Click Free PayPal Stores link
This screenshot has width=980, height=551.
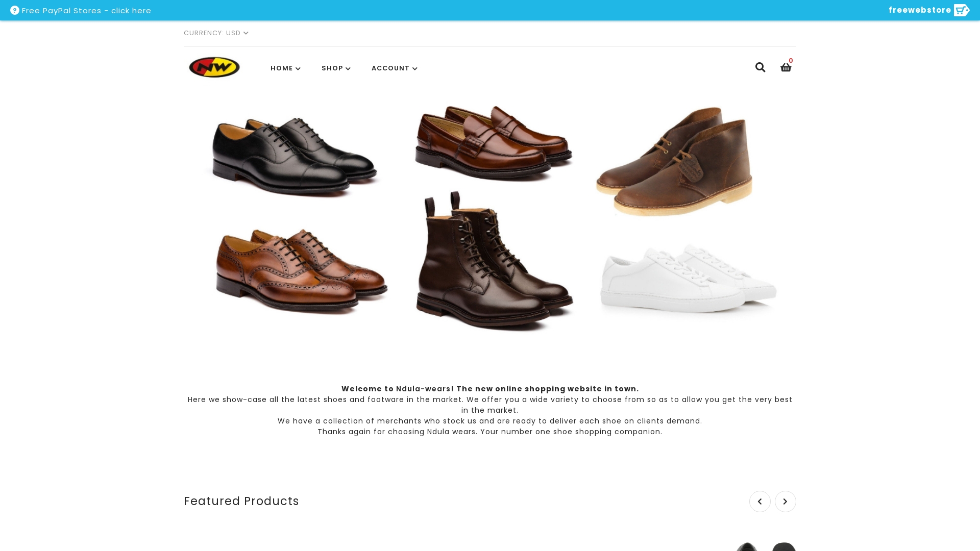86,11
